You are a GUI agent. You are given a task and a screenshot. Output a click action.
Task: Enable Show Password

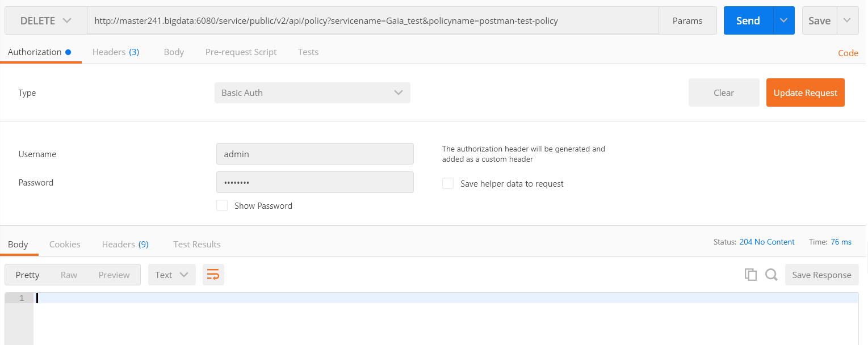222,205
